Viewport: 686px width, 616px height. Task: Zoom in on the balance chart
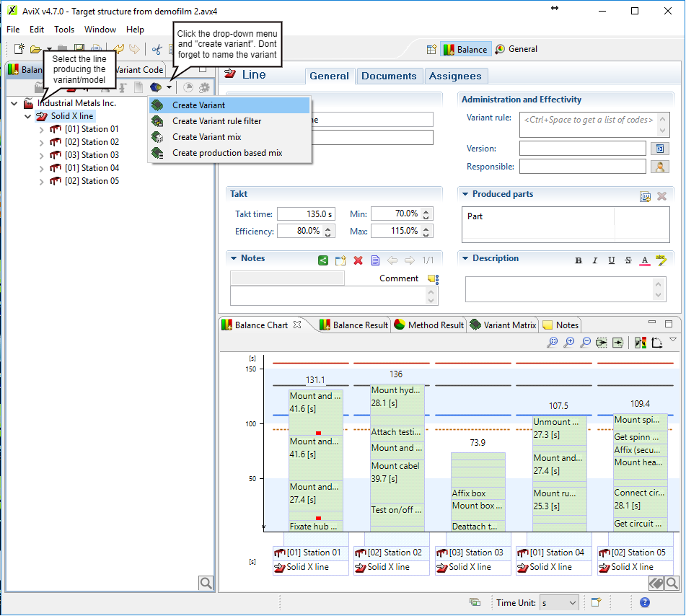click(569, 343)
